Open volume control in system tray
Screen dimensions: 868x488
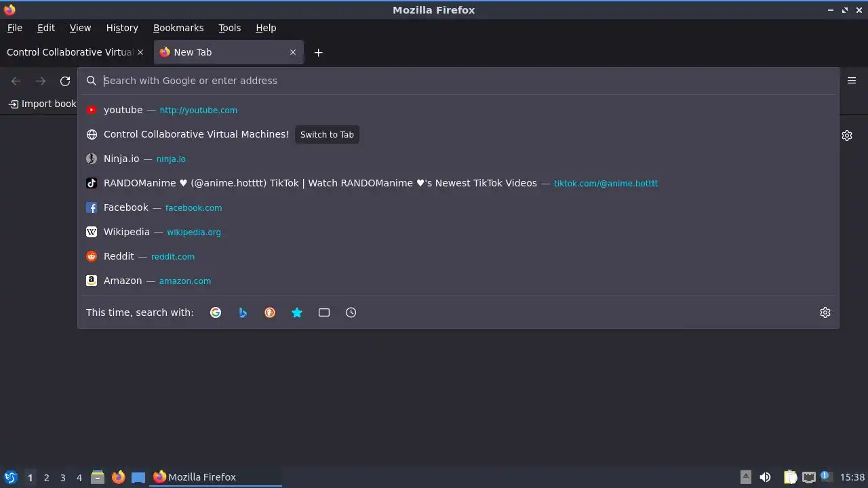click(765, 477)
